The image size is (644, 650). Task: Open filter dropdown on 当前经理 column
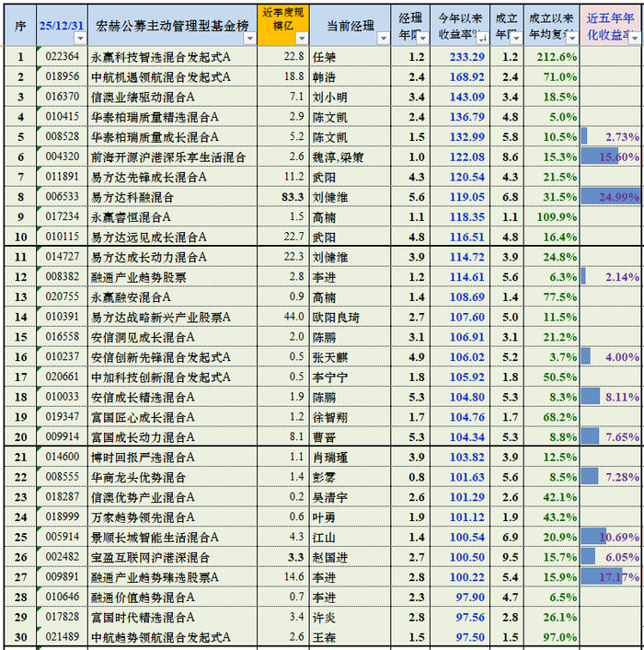point(384,39)
